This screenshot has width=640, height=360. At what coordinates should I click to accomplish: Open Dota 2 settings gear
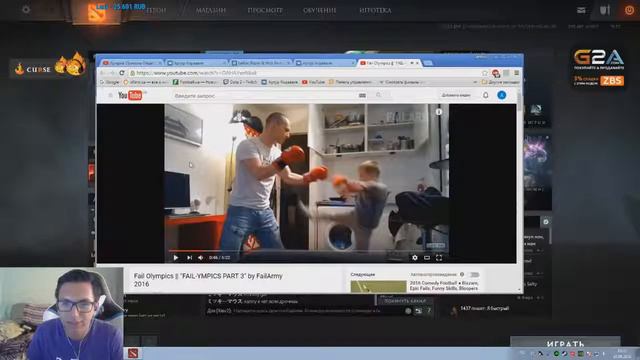click(26, 9)
